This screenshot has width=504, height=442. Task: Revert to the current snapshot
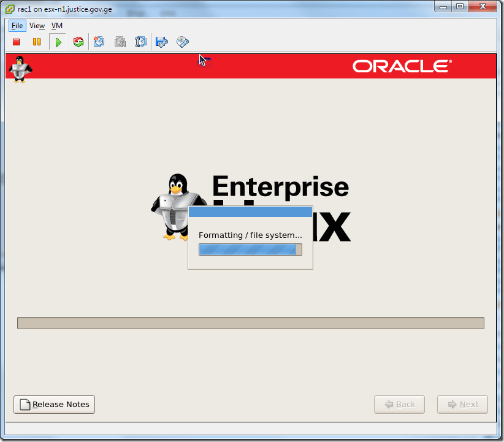point(120,42)
